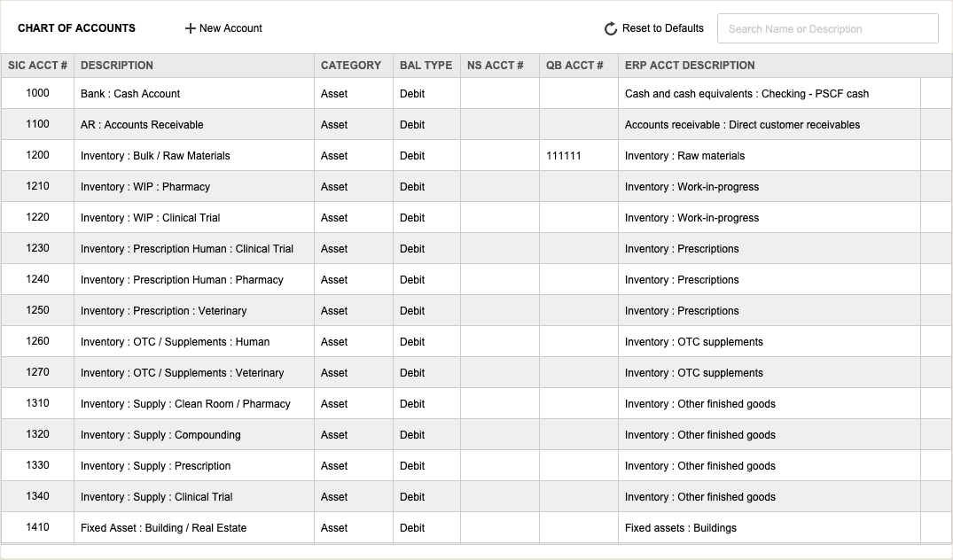Sort by DESCRIPTION column header
Image resolution: width=953 pixels, height=560 pixels.
point(117,66)
